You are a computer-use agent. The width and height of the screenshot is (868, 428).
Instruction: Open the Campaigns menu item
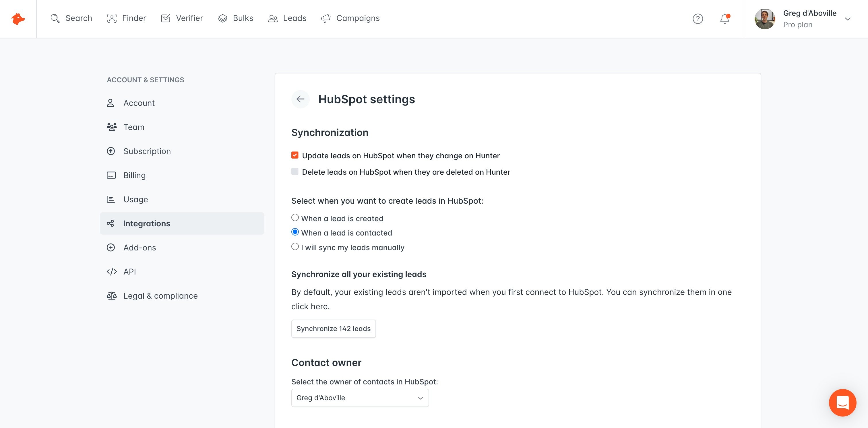tap(350, 18)
